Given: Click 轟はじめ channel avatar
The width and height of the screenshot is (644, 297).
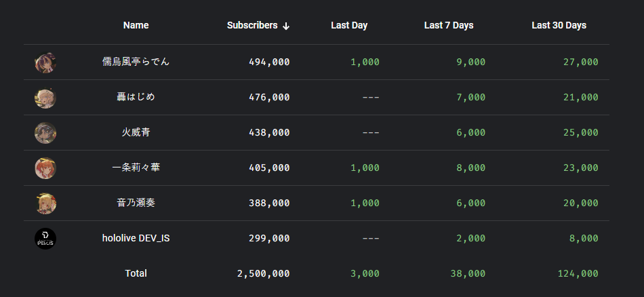Looking at the screenshot, I should [x=45, y=98].
